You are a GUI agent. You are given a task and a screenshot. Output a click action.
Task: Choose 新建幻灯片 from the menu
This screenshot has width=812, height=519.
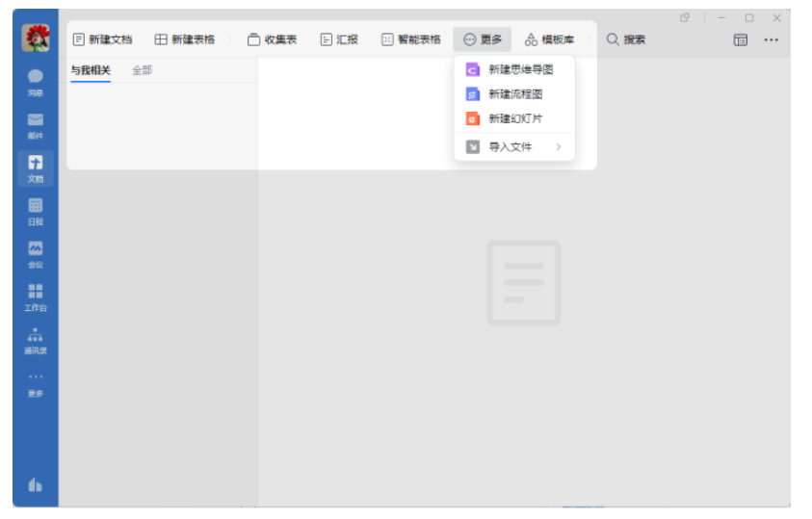pos(514,118)
